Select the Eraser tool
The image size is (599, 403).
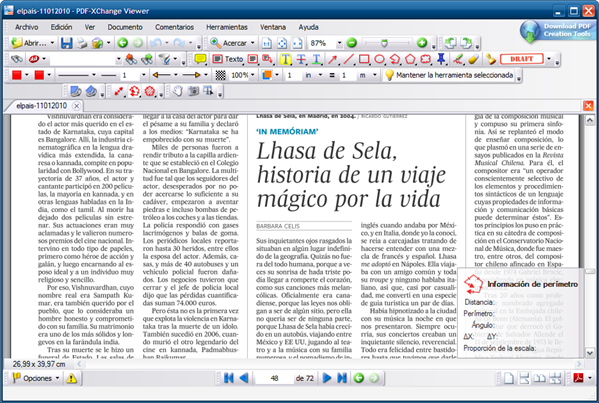coord(473,59)
